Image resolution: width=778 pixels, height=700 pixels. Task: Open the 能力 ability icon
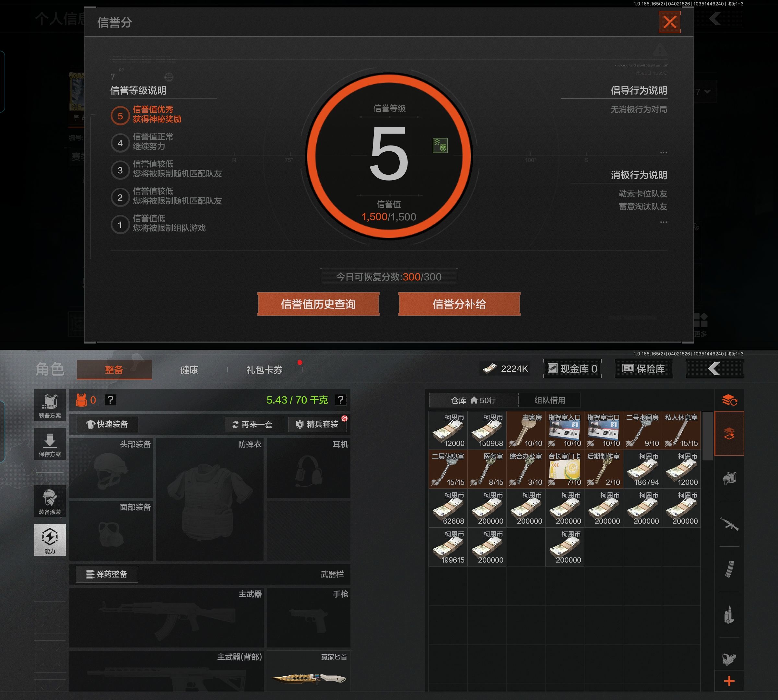pos(50,540)
